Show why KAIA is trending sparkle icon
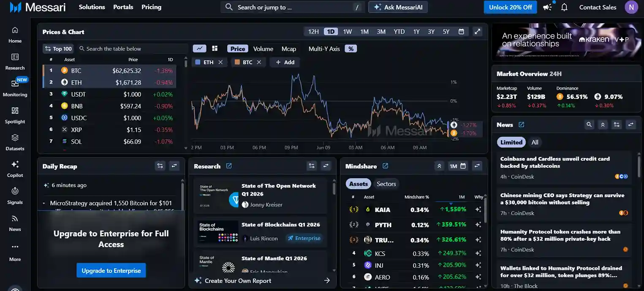This screenshot has width=644, height=291. click(x=478, y=209)
